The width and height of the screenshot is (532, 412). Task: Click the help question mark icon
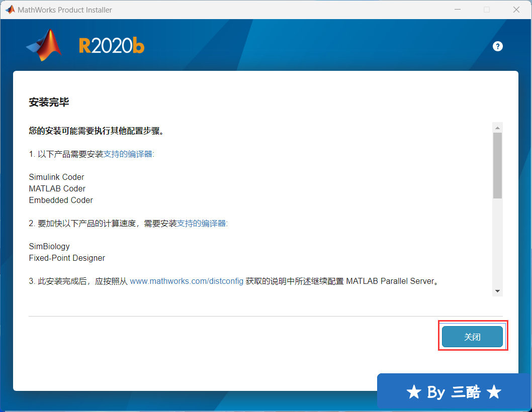point(497,46)
